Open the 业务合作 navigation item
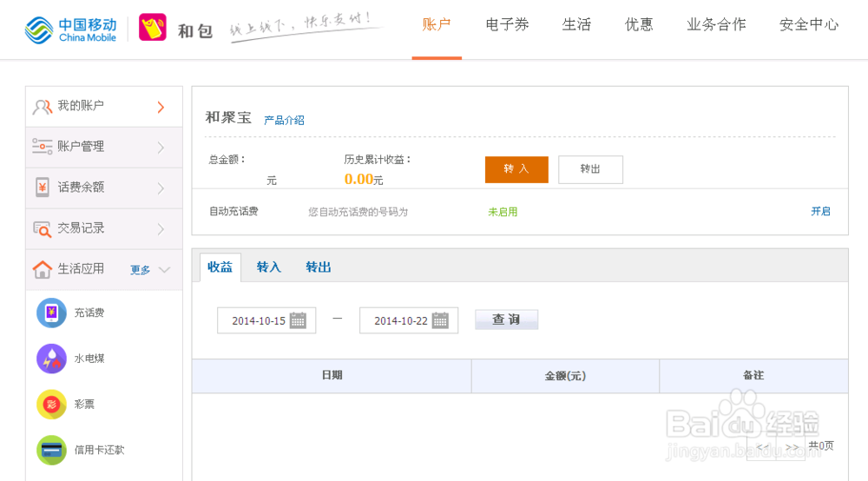The height and width of the screenshot is (481, 868). point(716,24)
